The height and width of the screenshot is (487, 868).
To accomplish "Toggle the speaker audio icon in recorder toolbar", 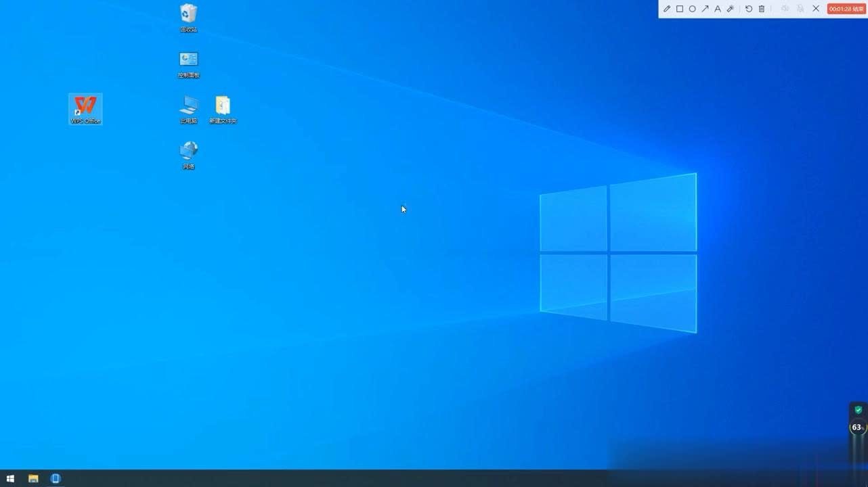I will pos(785,9).
